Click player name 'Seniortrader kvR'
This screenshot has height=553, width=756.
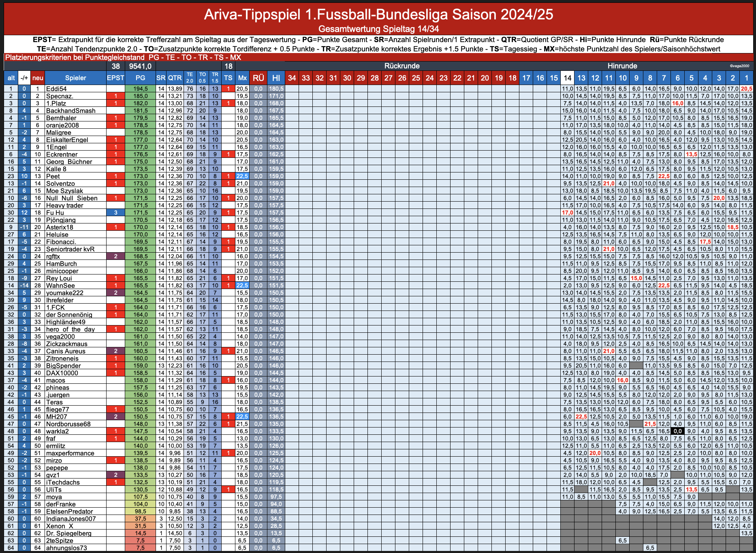pos(70,249)
